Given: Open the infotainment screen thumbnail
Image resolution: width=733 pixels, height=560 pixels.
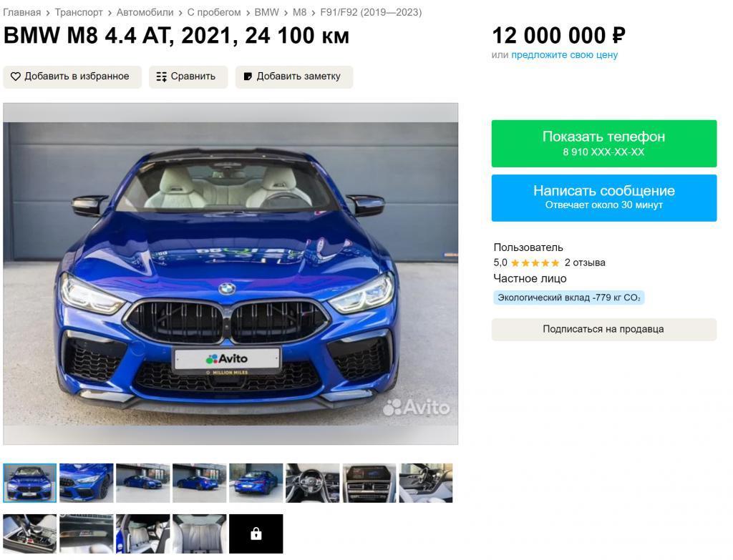Looking at the screenshot, I should [x=369, y=483].
